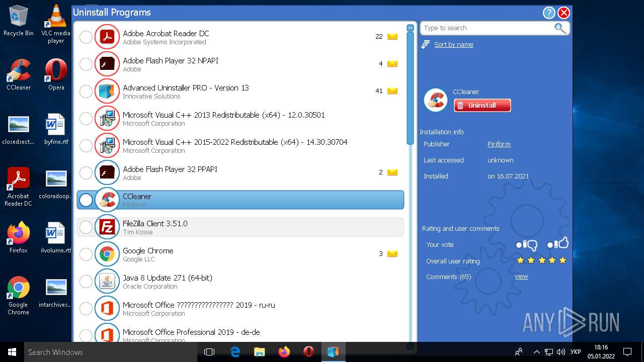Vote thumbs up for CCleaner

point(557,244)
